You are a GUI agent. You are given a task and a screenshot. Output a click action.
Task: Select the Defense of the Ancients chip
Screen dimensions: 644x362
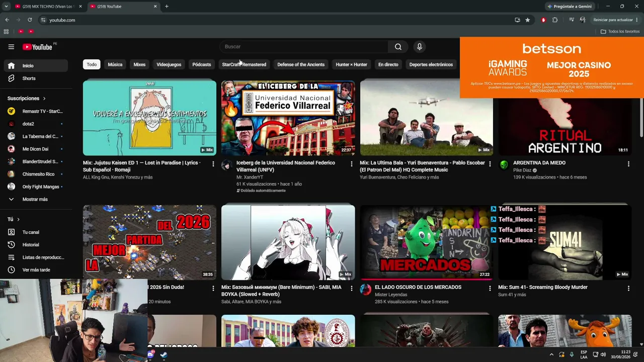pos(301,64)
